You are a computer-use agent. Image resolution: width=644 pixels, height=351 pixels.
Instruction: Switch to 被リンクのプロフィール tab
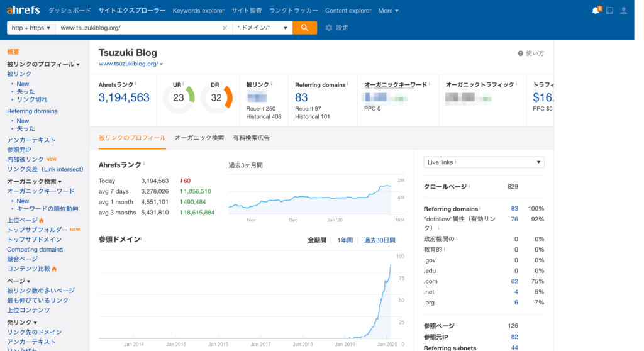132,138
